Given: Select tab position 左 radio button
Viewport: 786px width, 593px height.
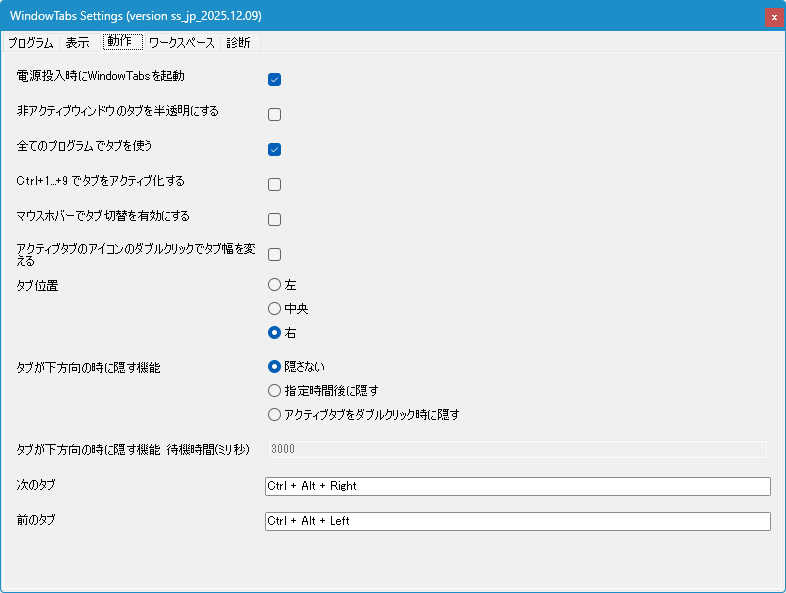Looking at the screenshot, I should [282, 285].
